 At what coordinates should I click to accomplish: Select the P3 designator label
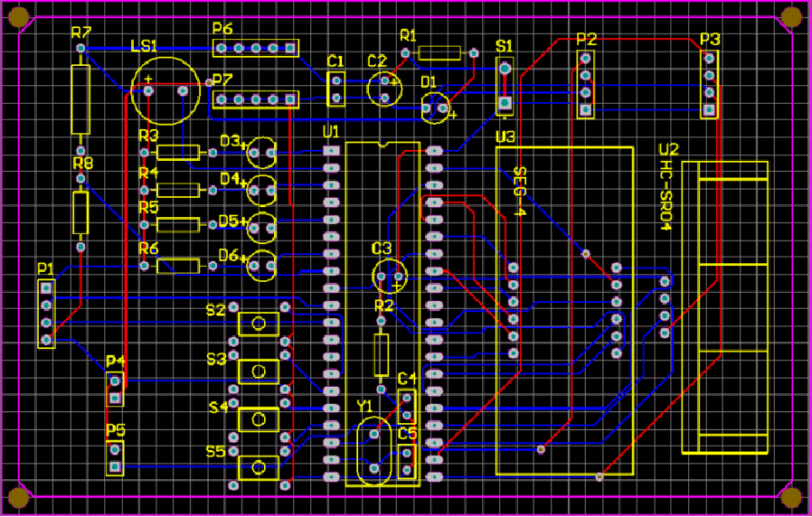click(710, 39)
